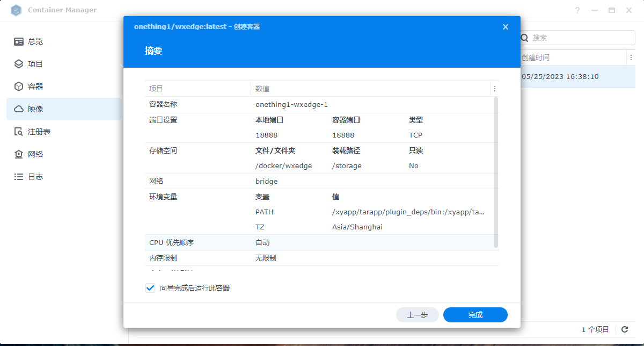Click the 存储空间 row label
This screenshot has width=644, height=346.
coord(163,150)
